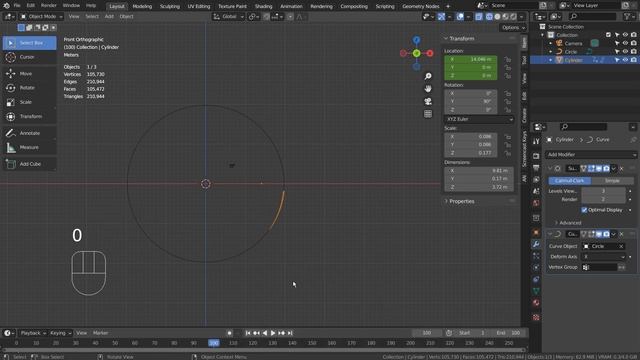The image size is (640, 360).
Task: Open XYZ Euler rotation mode dropdown
Action: [x=479, y=119]
